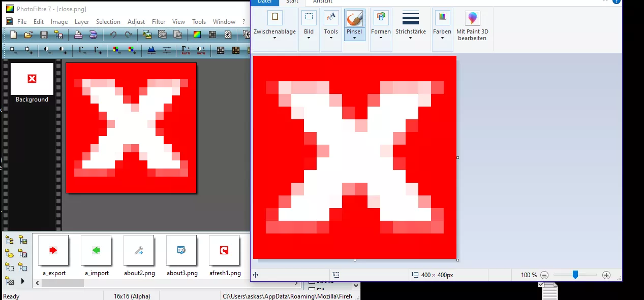Select the Pinsel brush tool in Paint
The width and height of the screenshot is (644, 300).
[354, 25]
